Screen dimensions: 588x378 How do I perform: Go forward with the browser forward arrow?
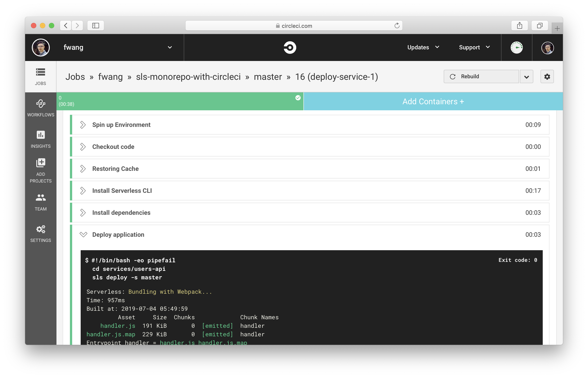coord(77,26)
